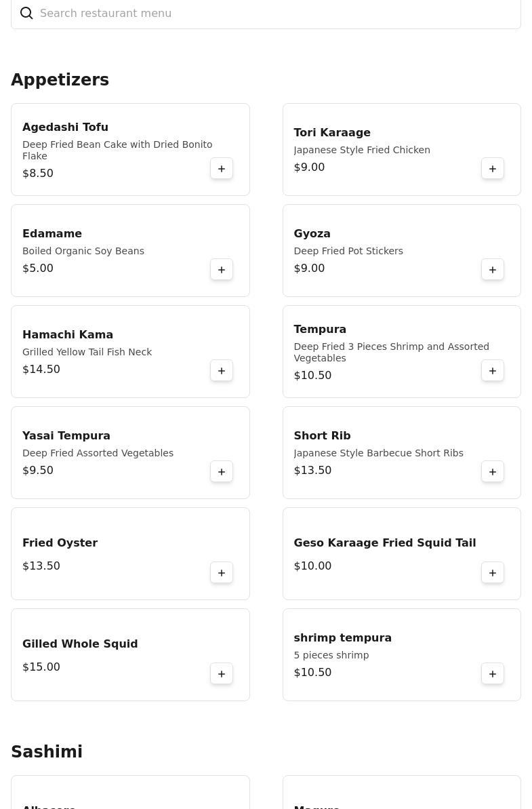
Task: Open the Hamachi Kama item title
Action: click(x=68, y=335)
